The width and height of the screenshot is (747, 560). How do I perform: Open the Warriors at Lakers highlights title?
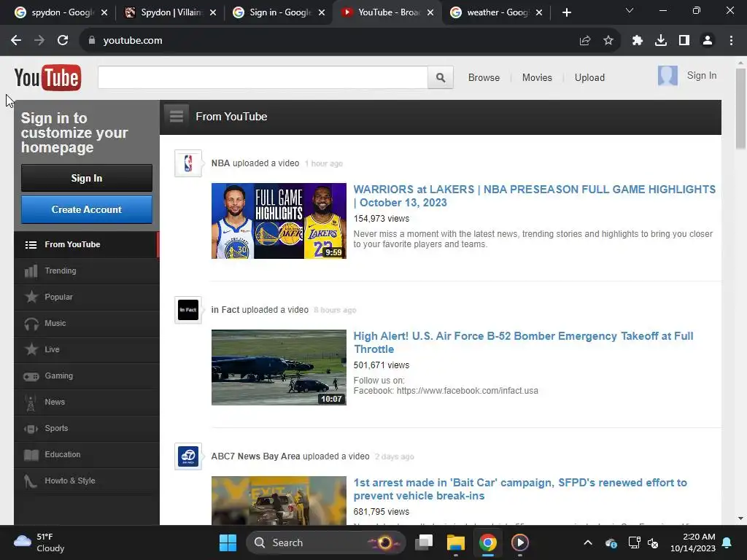pyautogui.click(x=534, y=195)
